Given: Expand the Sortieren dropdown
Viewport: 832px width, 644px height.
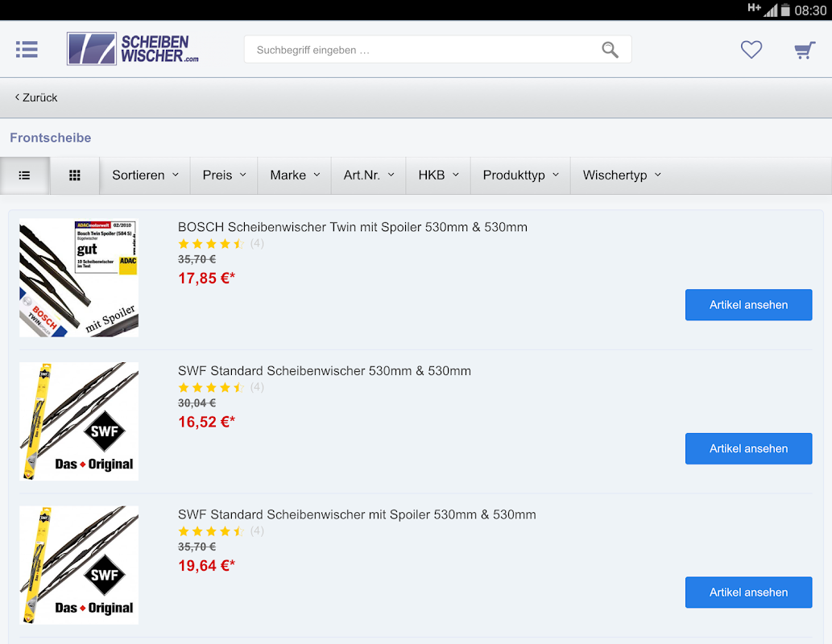Looking at the screenshot, I should coord(145,175).
